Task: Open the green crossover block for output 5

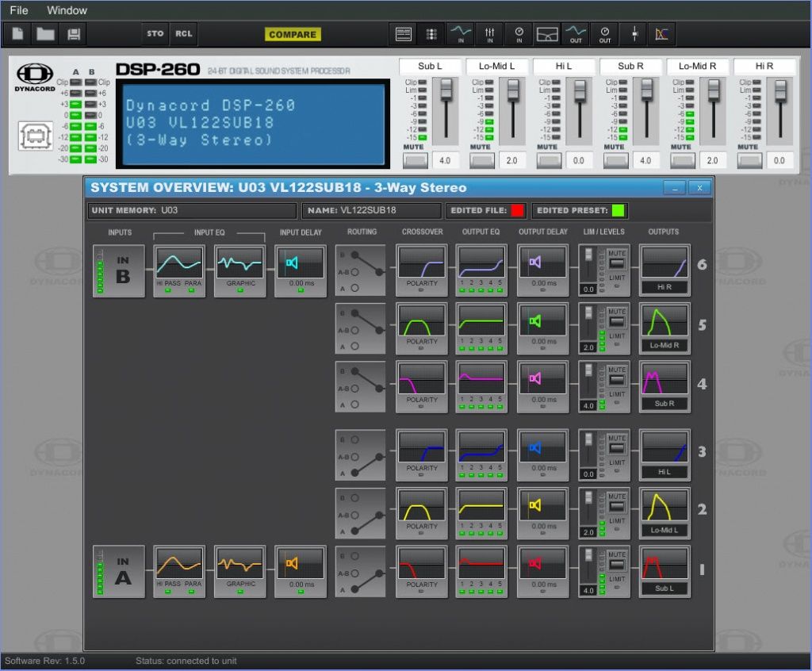Action: 422,328
